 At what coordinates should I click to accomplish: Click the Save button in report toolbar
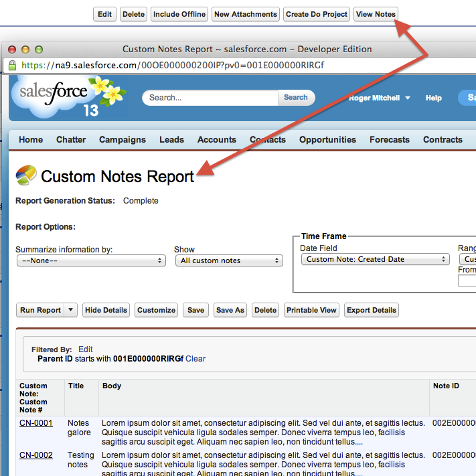(x=195, y=310)
